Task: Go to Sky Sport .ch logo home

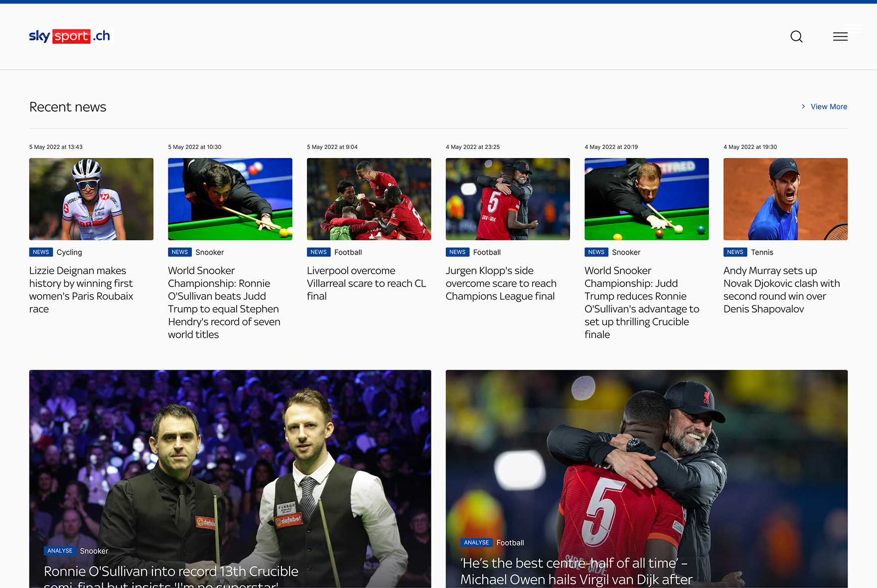Action: coord(70,36)
